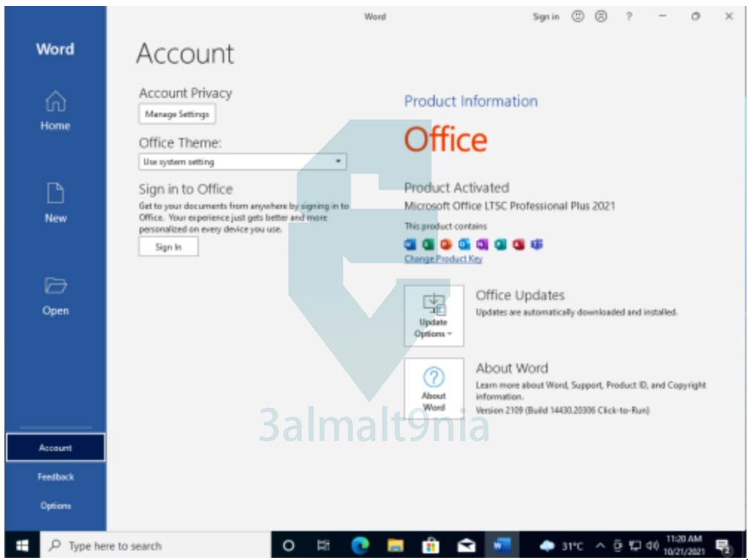Screen dimensions: 748x560
Task: Launch Microsoft Edge from taskbar
Action: click(360, 545)
